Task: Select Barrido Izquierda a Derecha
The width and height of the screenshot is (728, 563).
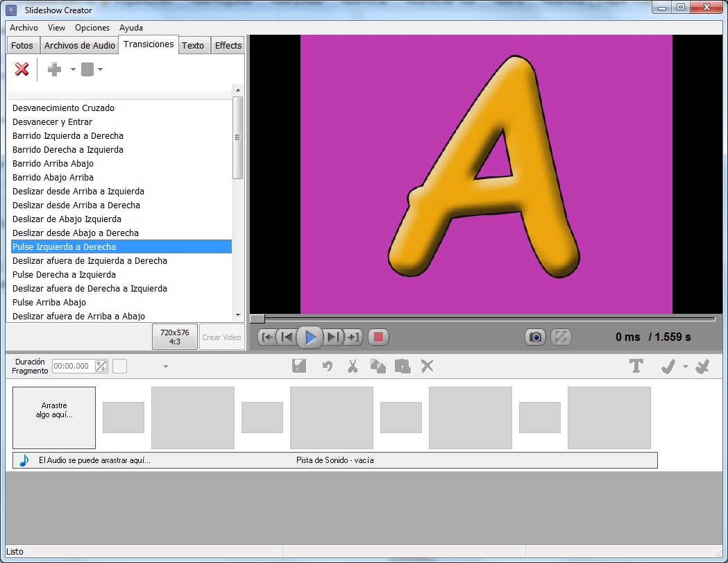Action: 121,135
